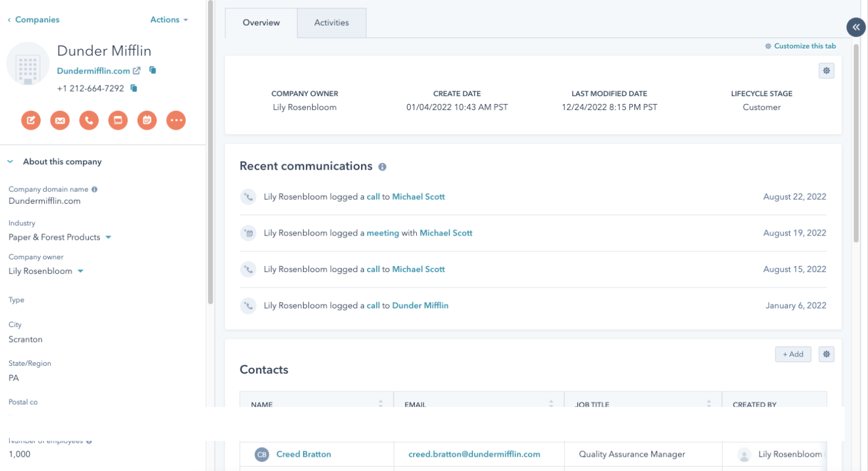Open Creed Bratton contact record
The image size is (868, 471).
304,454
